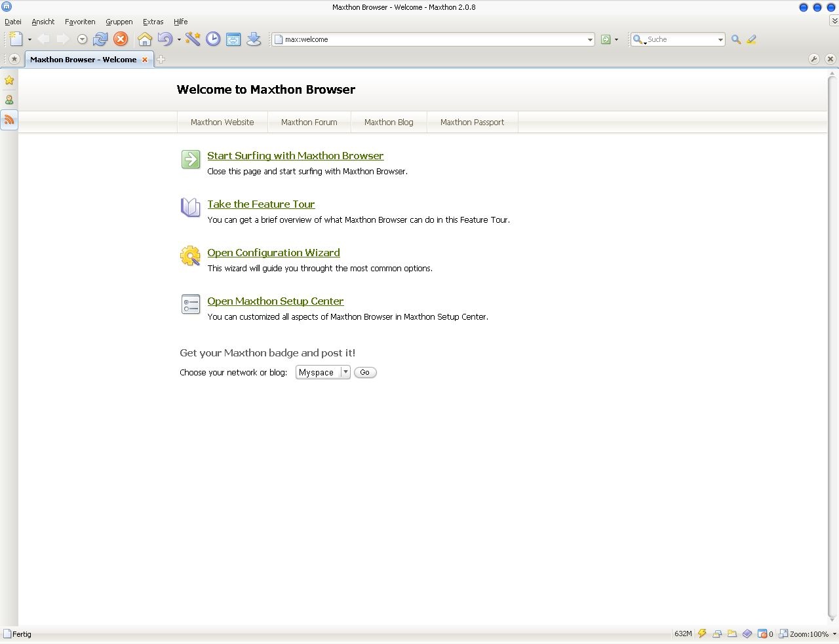Click the open book Feature Tour icon

tap(191, 208)
